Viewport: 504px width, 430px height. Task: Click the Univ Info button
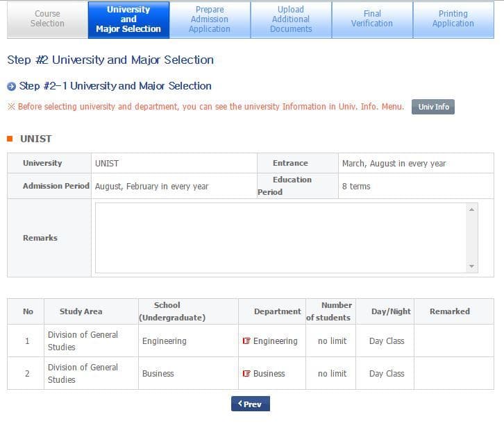pos(433,107)
